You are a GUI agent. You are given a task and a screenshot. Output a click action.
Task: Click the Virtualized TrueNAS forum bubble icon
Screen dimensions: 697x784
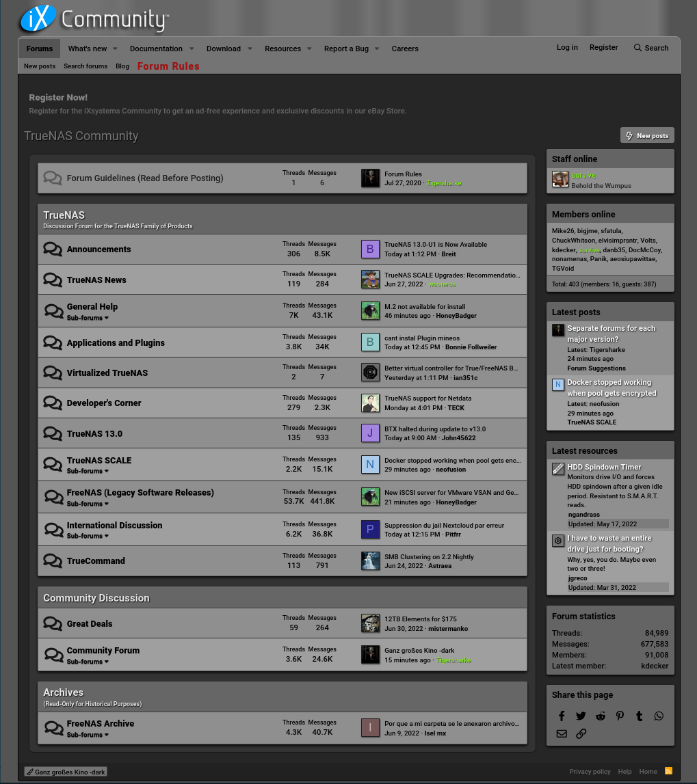(53, 373)
